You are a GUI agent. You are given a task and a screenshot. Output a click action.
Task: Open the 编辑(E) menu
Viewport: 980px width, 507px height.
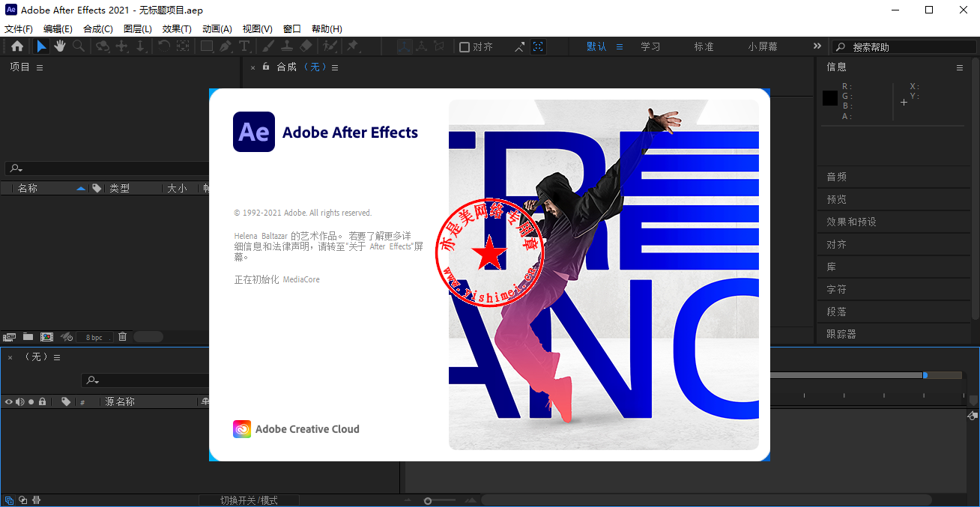[x=58, y=28]
